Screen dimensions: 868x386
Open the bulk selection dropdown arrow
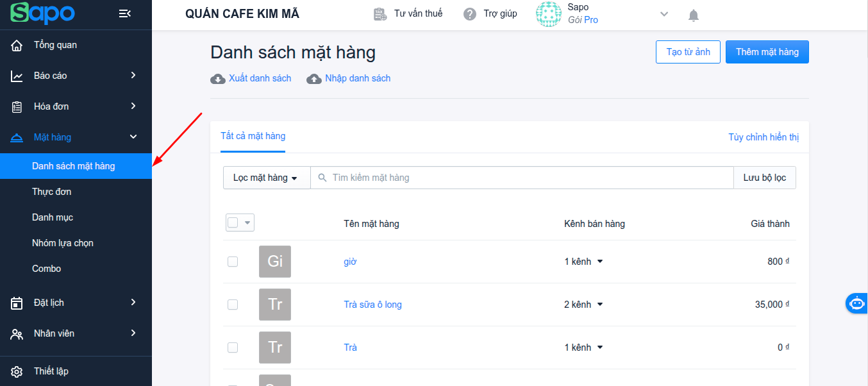247,222
